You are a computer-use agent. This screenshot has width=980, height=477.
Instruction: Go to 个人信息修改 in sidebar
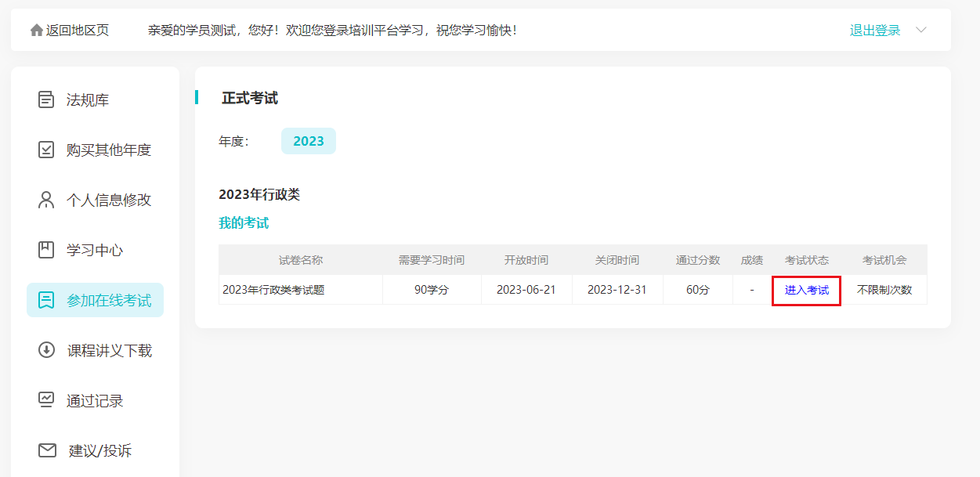pyautogui.click(x=109, y=201)
